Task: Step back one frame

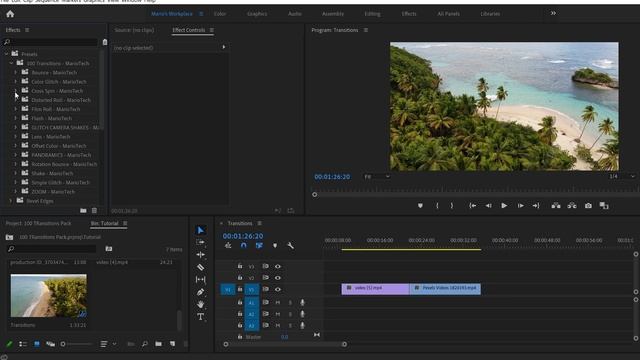Action: [488, 206]
